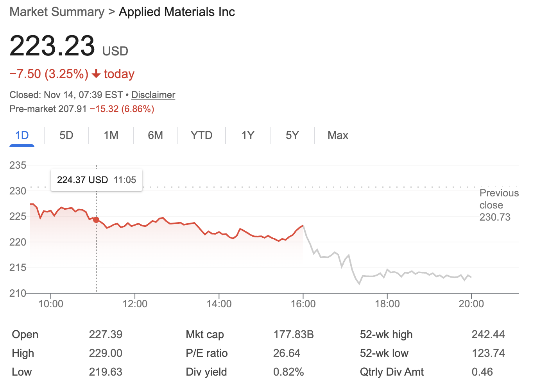Click the dotted vertical time marker
Image resolution: width=541 pixels, height=392 pixels.
pos(96,254)
